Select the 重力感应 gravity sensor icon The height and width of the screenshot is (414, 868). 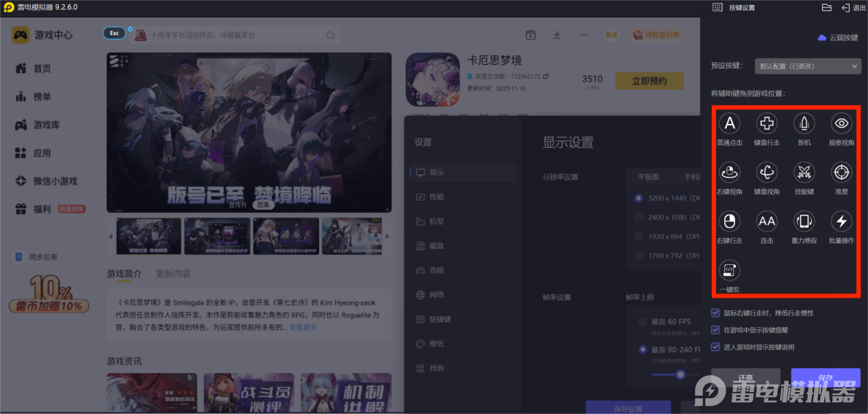point(804,222)
